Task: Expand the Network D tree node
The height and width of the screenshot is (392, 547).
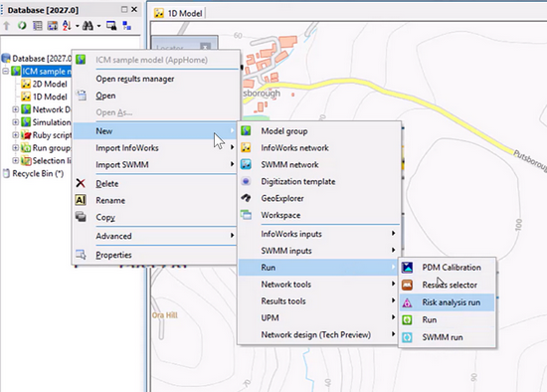Action: [x=15, y=109]
